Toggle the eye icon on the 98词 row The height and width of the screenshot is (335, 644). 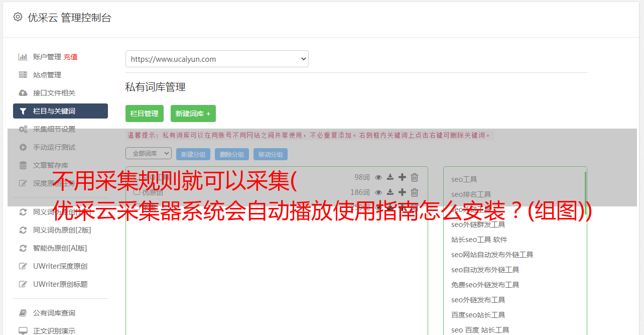point(378,177)
